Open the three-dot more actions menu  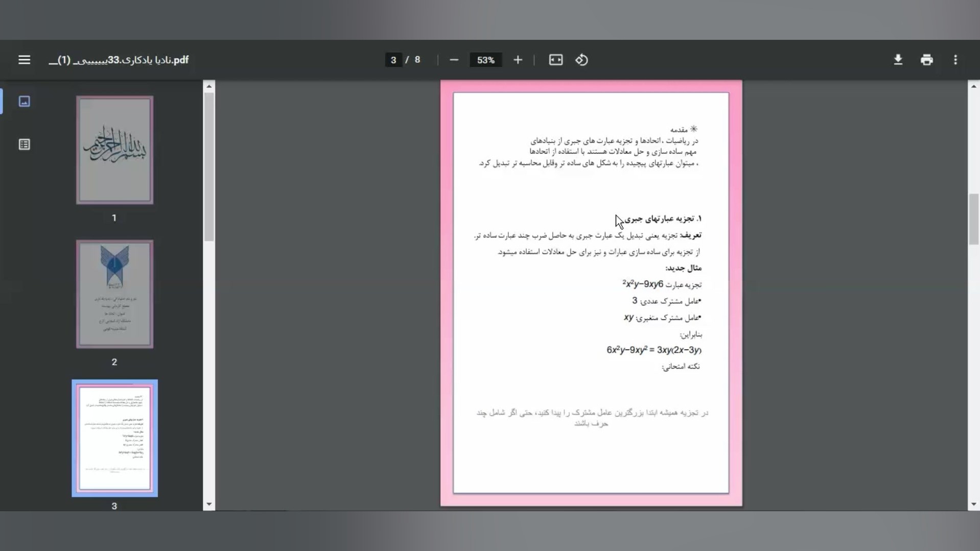click(955, 60)
